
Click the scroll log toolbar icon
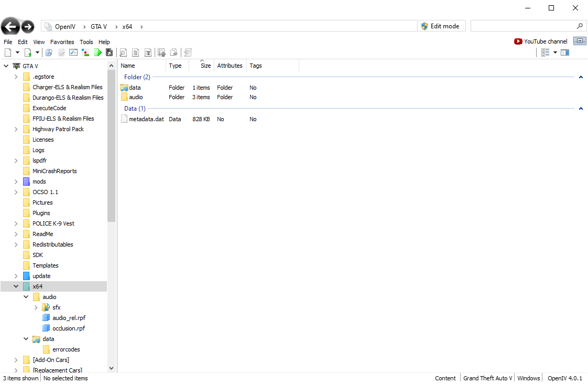[188, 52]
